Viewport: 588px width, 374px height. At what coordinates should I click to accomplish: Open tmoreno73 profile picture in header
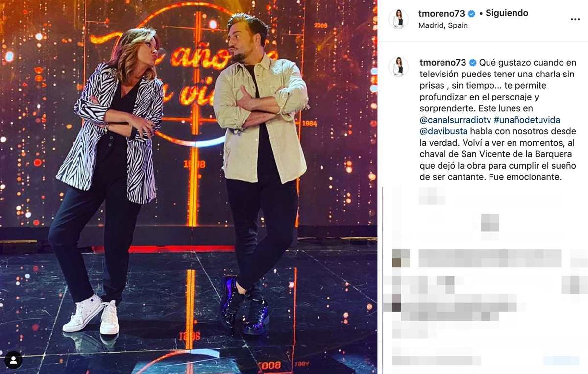pos(398,19)
